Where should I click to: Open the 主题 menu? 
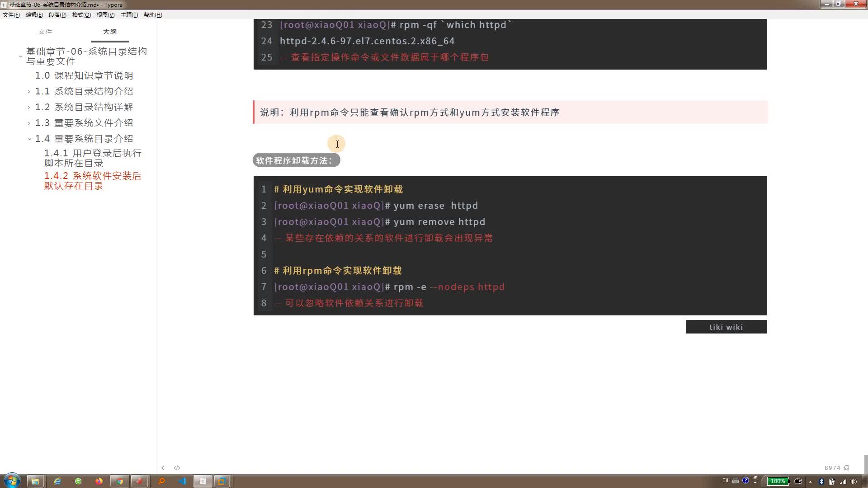[129, 15]
